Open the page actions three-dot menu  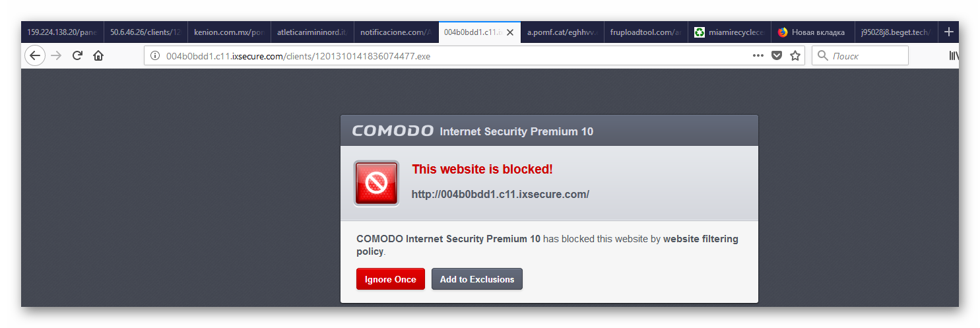click(758, 56)
